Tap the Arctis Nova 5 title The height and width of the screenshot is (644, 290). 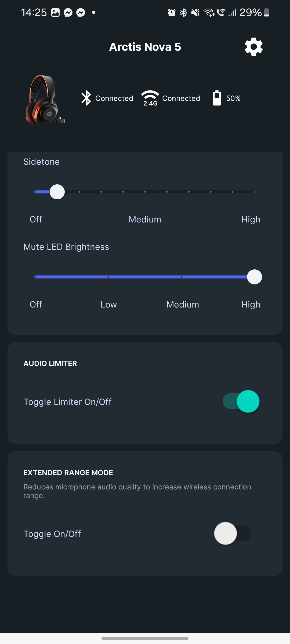click(x=145, y=47)
